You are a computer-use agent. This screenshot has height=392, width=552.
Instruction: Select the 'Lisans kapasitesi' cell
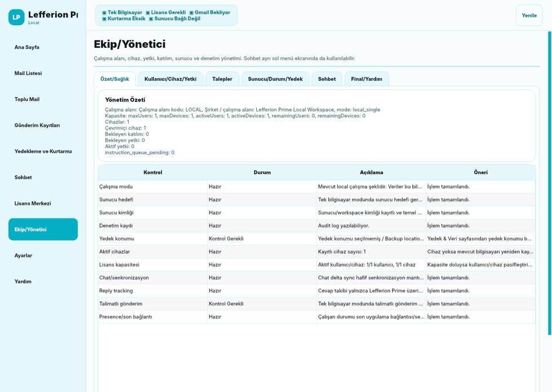tap(153, 265)
